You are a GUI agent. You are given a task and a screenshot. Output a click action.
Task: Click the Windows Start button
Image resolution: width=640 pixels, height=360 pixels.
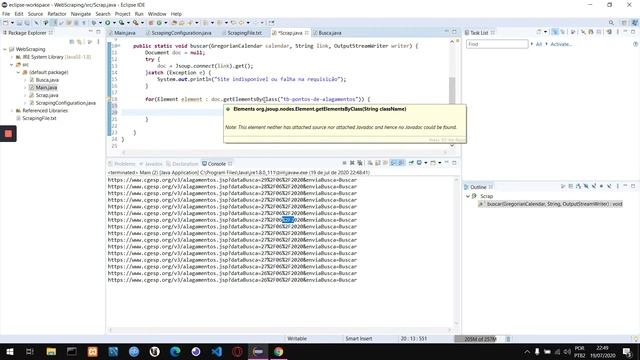(10, 351)
